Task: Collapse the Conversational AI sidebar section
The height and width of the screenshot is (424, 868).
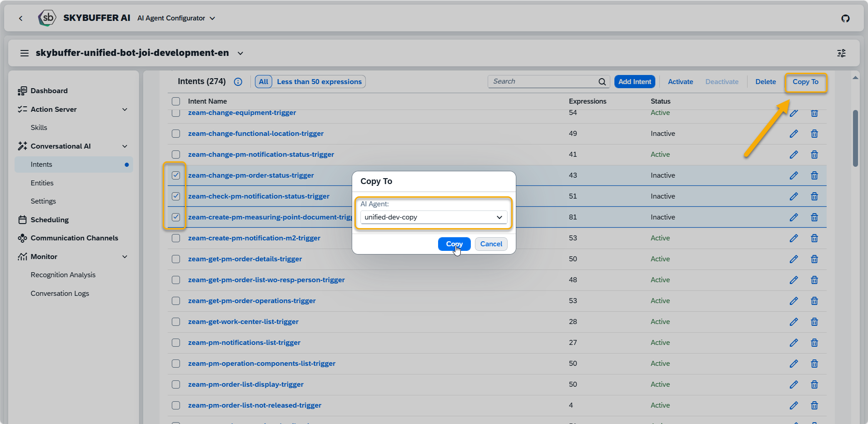Action: tap(125, 146)
